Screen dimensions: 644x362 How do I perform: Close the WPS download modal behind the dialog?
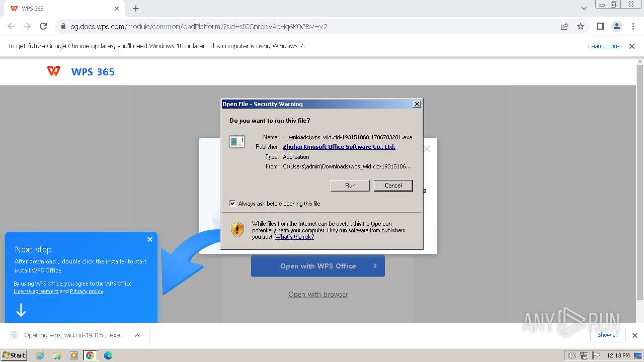pyautogui.click(x=427, y=149)
